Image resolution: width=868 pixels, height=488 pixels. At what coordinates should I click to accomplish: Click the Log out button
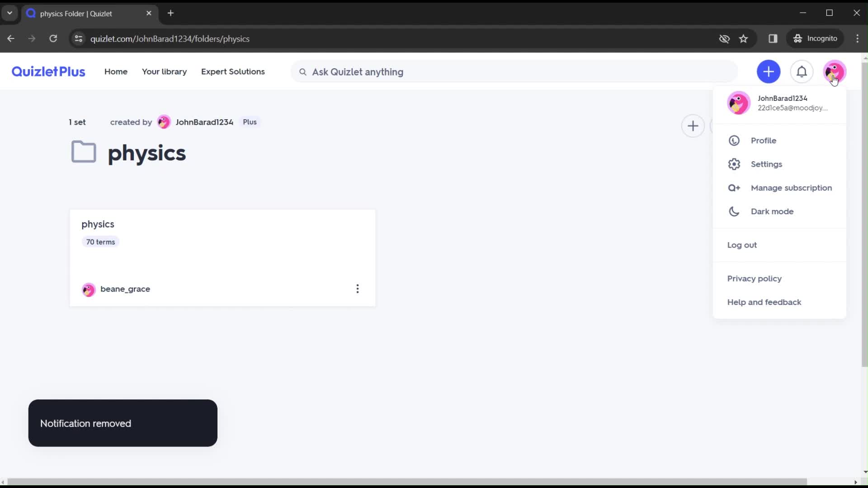click(742, 245)
